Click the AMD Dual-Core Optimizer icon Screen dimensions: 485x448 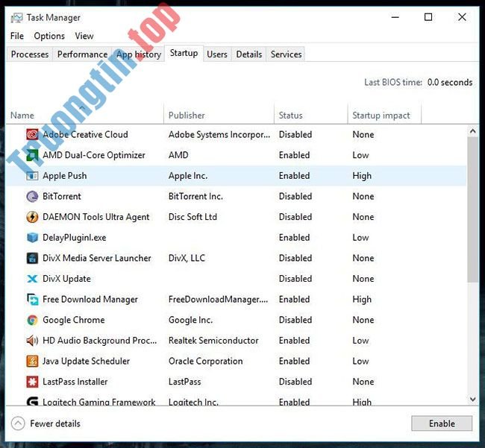32,155
